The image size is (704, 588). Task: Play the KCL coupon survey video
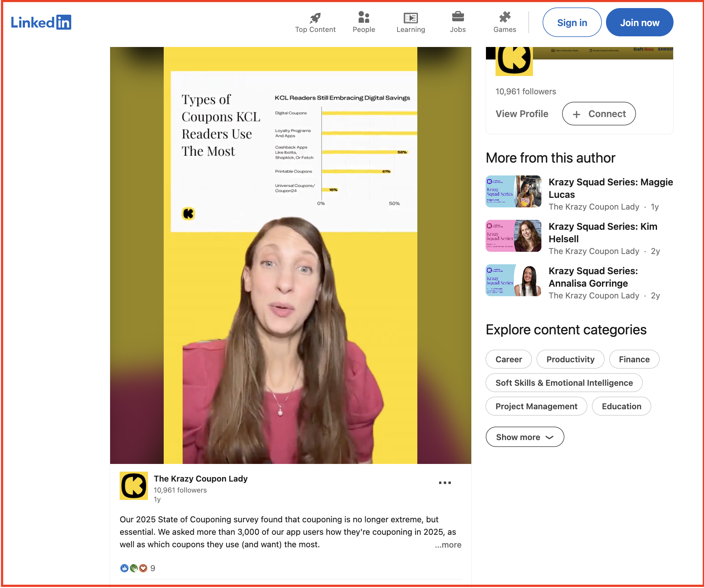tap(290, 255)
